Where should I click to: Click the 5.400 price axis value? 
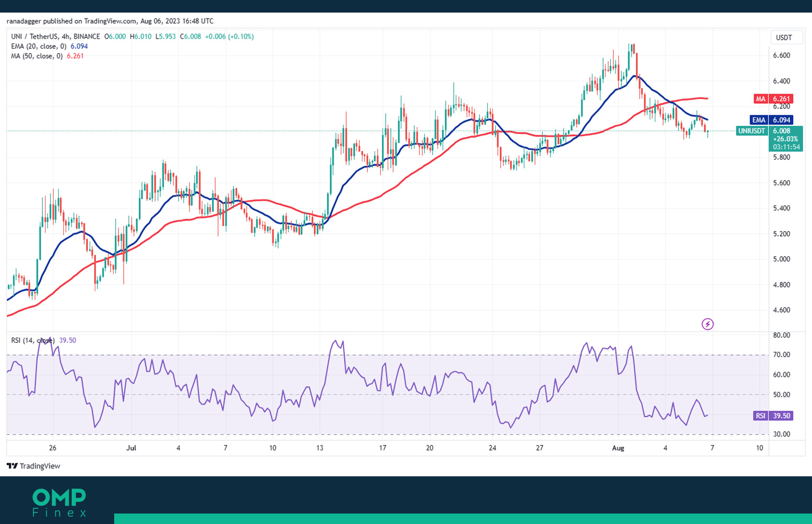pyautogui.click(x=782, y=208)
